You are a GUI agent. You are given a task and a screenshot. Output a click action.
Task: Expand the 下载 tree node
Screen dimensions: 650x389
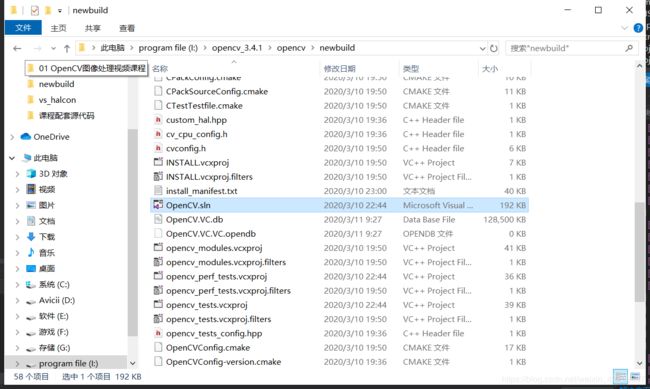tap(17, 237)
